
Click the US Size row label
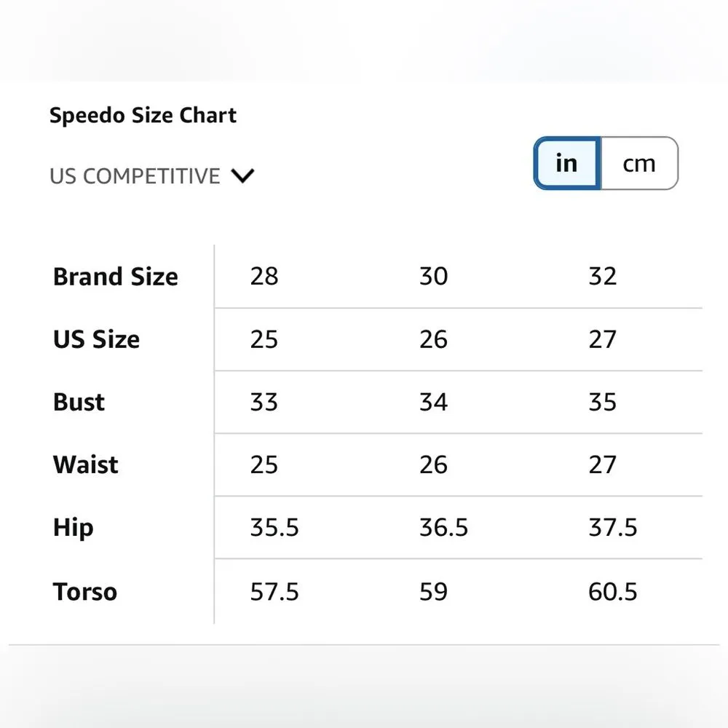(x=96, y=339)
